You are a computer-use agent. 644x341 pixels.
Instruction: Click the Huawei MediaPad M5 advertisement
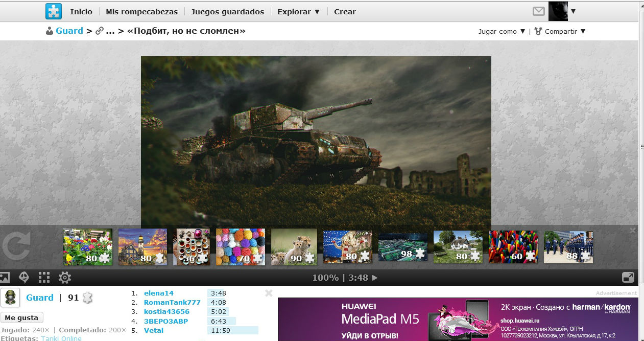tap(458, 319)
